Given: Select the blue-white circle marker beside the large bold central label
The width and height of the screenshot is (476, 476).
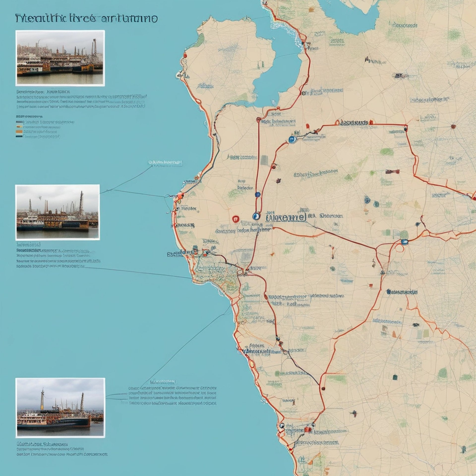Looking at the screenshot, I should coord(256,216).
